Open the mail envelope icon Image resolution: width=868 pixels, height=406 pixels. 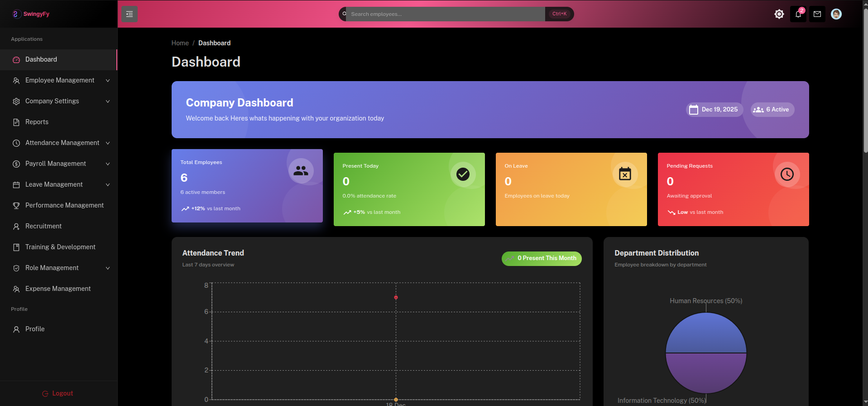[817, 14]
